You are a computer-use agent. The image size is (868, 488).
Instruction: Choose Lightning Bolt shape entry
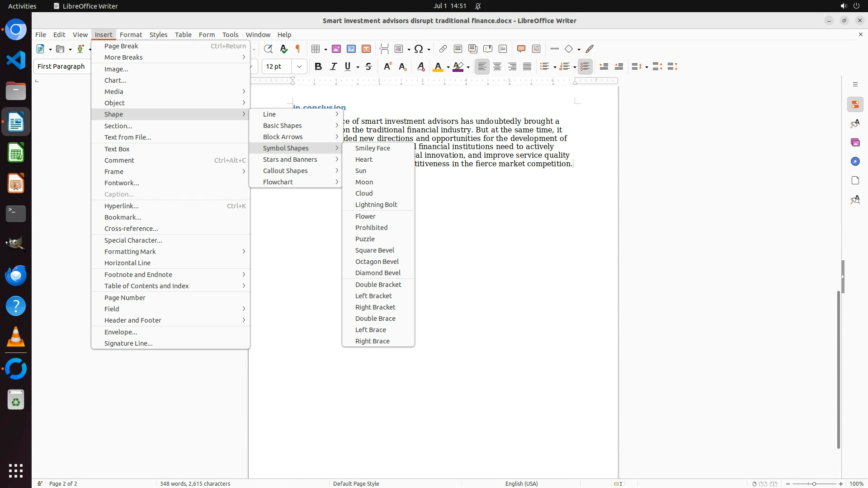[x=376, y=205]
